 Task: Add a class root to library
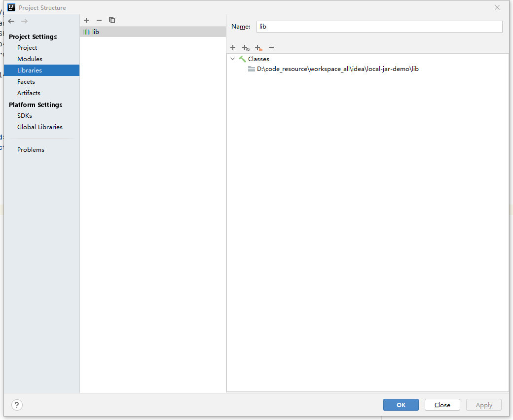tap(233, 47)
